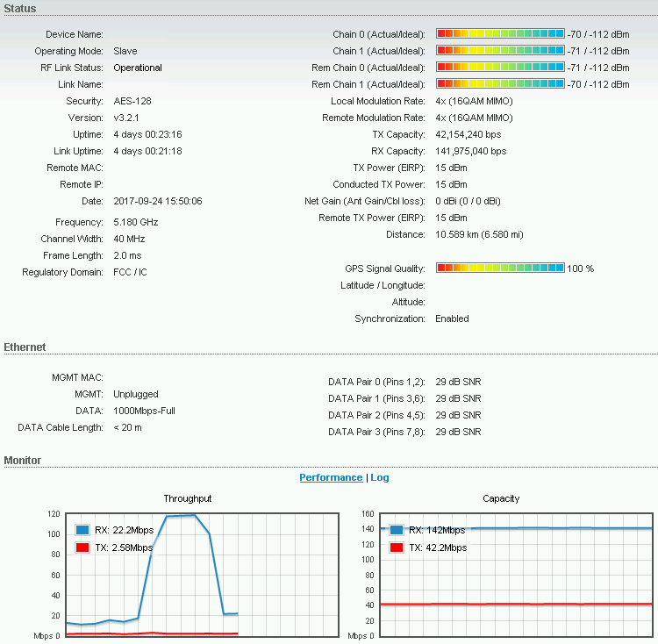This screenshot has height=644, width=658.
Task: Click the Chain 1 signal strength bar
Action: [x=500, y=51]
